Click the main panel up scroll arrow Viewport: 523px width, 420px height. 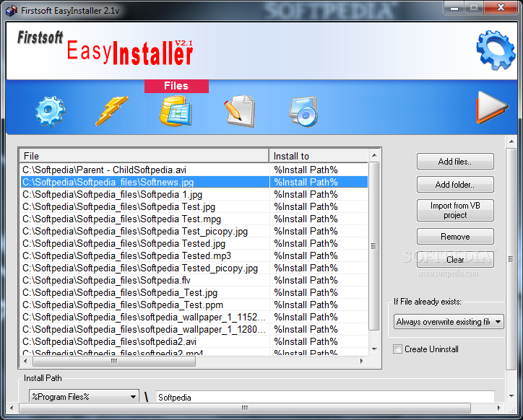[x=511, y=141]
